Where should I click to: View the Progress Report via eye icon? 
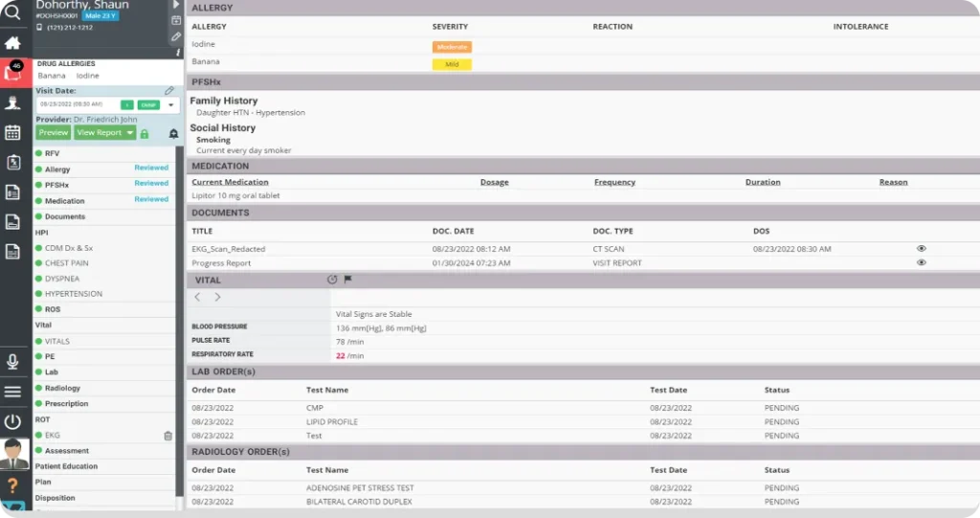coord(921,262)
